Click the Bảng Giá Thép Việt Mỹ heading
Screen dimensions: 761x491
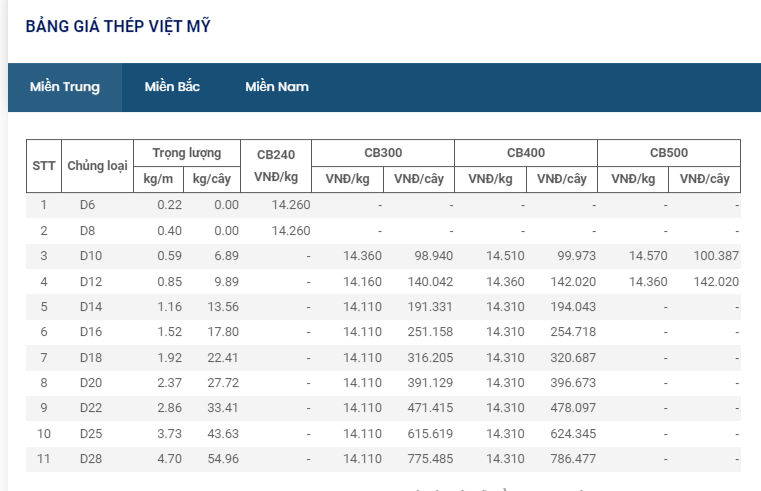[118, 25]
